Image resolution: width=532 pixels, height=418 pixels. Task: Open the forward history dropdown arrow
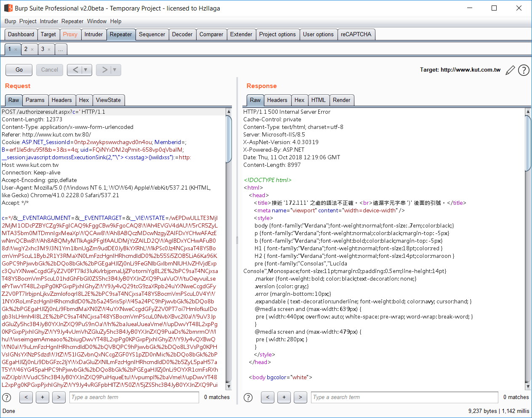[x=115, y=70]
